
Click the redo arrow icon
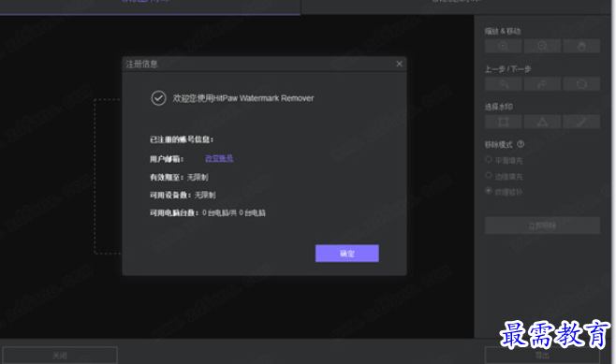pos(542,83)
